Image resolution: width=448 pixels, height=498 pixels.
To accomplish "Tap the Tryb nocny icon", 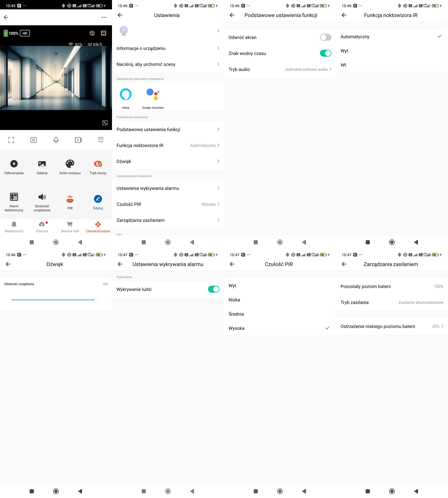I will 98,164.
